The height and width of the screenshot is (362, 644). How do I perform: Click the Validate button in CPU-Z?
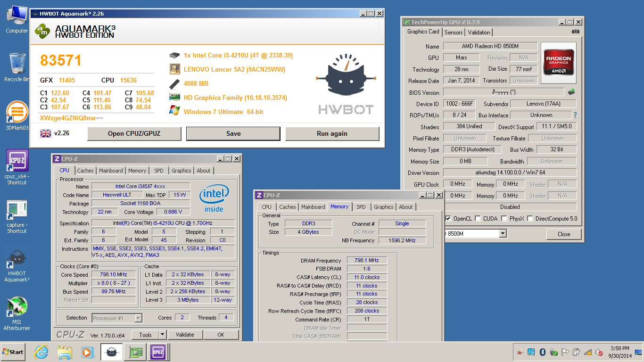click(185, 335)
